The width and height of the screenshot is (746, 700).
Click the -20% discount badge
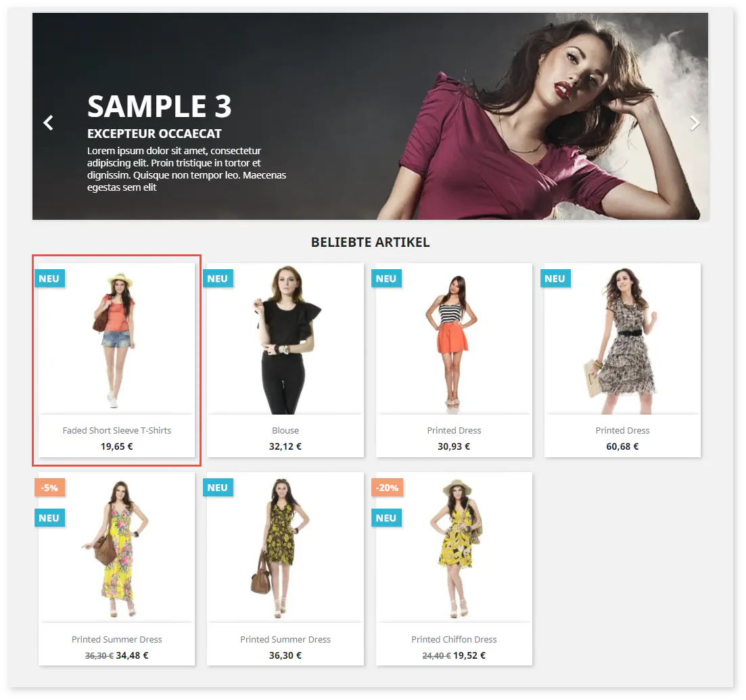coord(387,488)
